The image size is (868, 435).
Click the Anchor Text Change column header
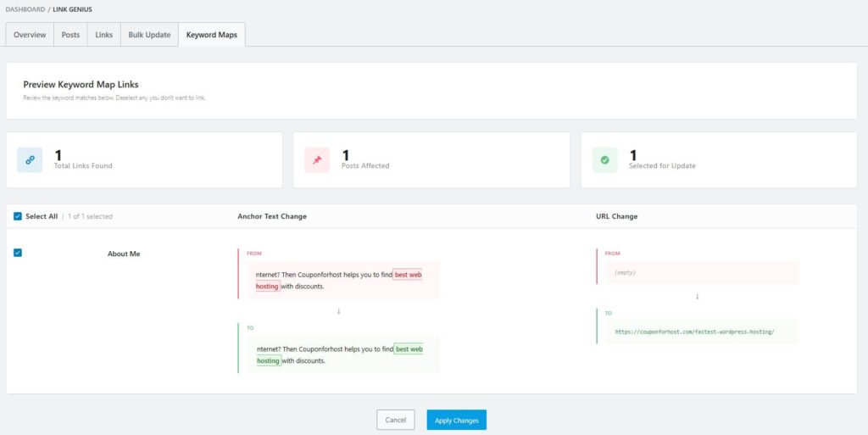point(272,216)
